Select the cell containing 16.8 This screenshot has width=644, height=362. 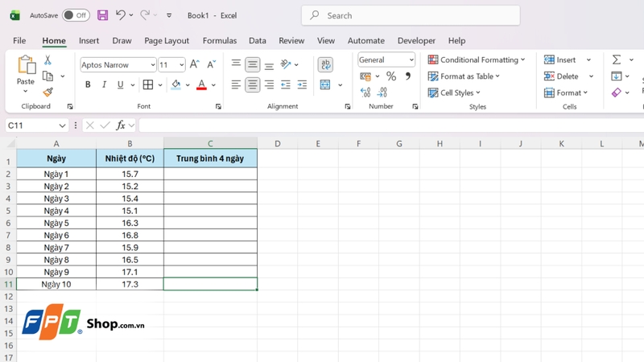130,235
